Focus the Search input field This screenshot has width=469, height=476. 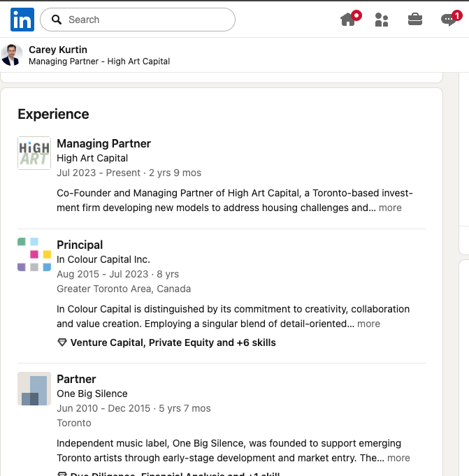tap(138, 20)
